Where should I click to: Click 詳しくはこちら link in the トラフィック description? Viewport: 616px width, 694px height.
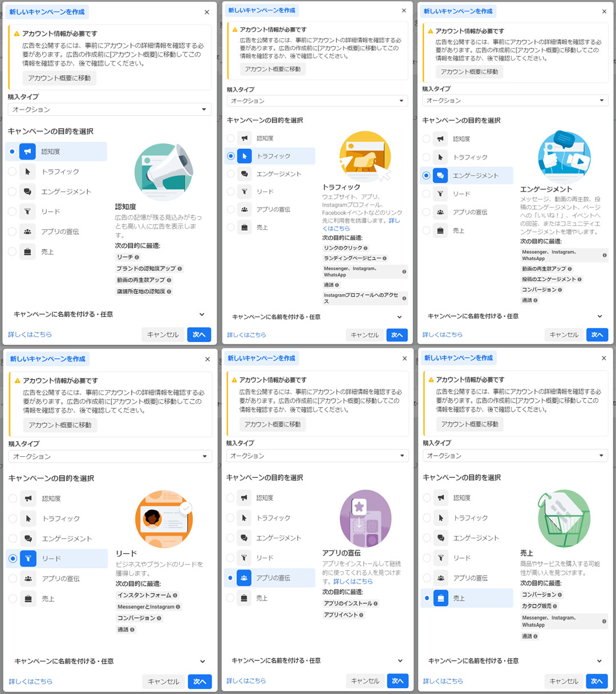[361, 225]
